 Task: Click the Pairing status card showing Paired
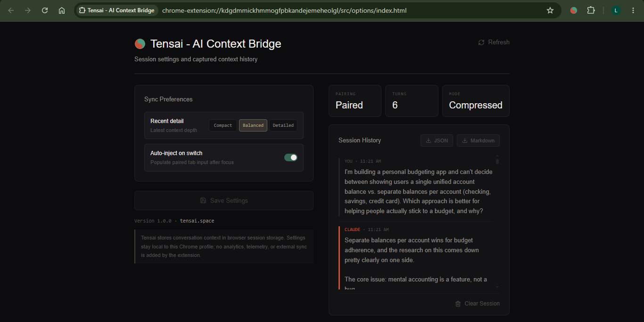click(x=355, y=101)
